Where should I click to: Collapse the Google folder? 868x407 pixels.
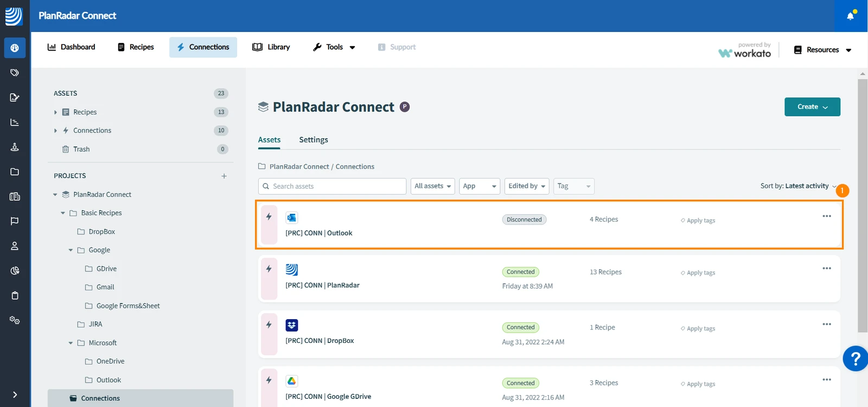[71, 250]
